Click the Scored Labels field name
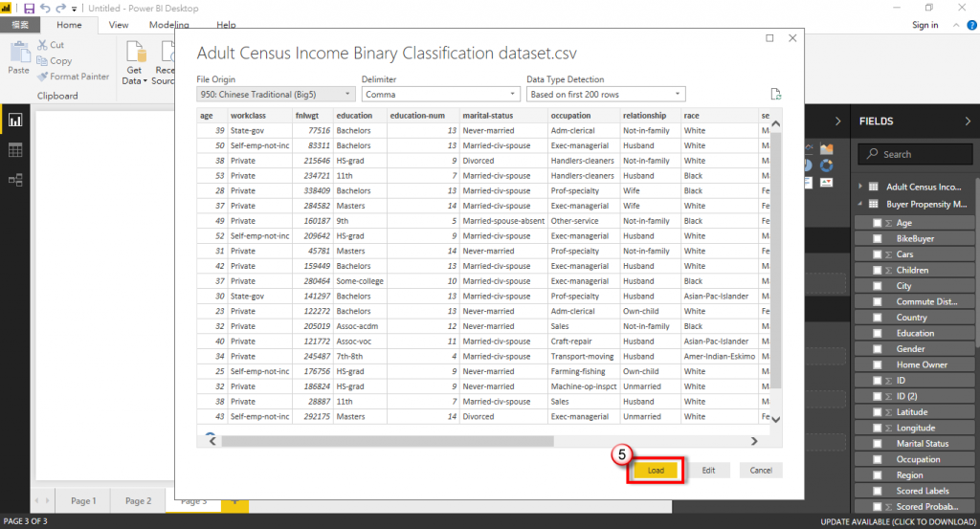This screenshot has width=980, height=529. (923, 491)
